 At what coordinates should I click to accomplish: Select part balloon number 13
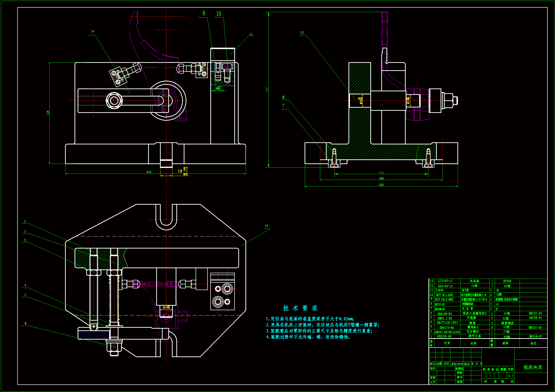click(266, 226)
